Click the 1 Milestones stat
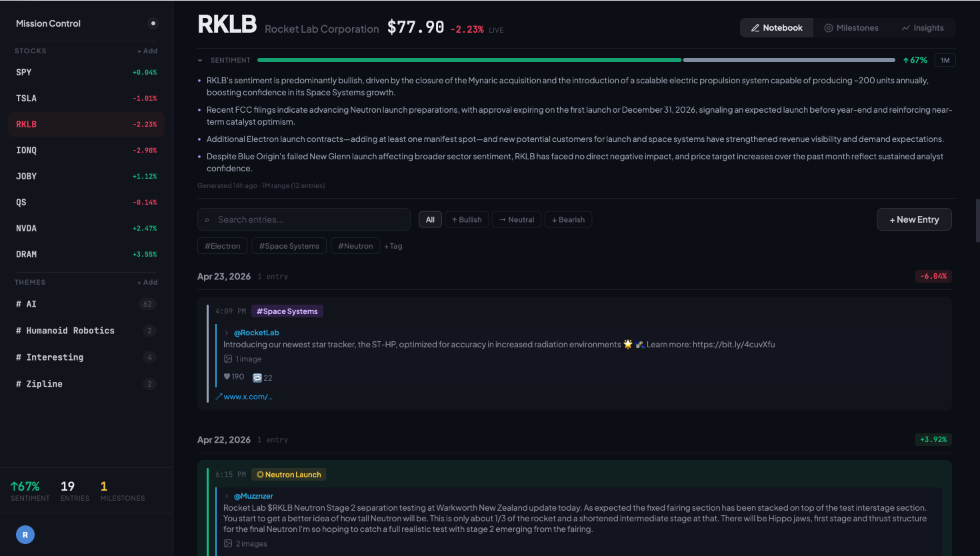980x556 pixels. (x=123, y=490)
